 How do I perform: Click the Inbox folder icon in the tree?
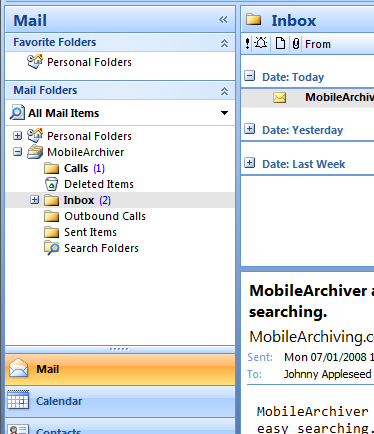click(x=52, y=200)
